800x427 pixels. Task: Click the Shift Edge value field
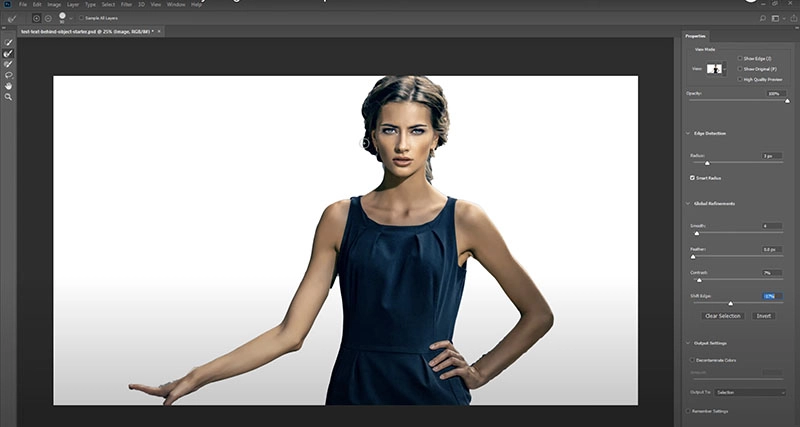pos(772,296)
